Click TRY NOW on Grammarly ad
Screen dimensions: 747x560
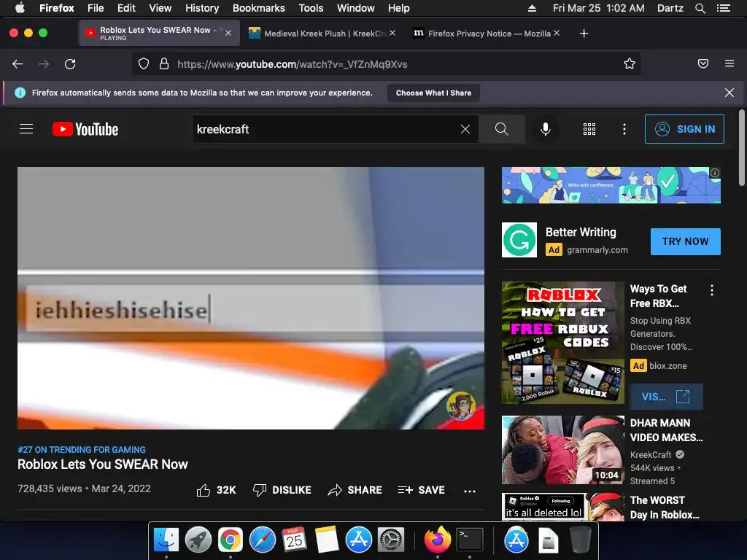click(x=685, y=241)
